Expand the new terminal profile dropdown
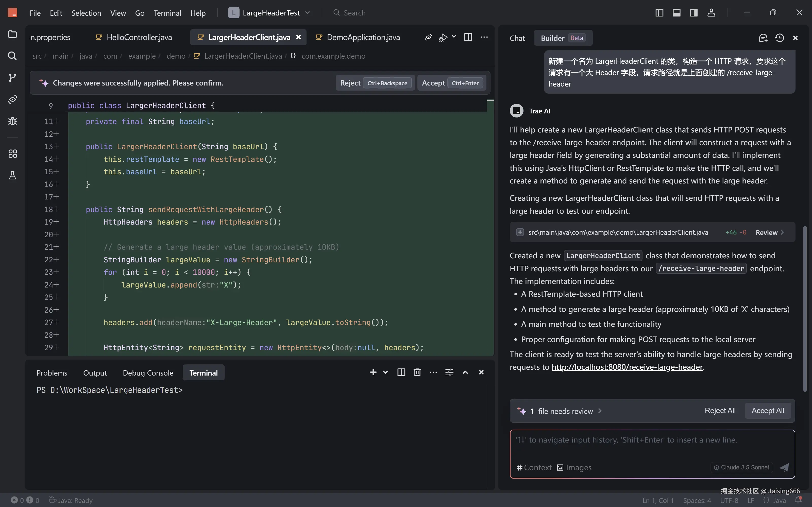This screenshot has width=812, height=507. click(385, 372)
